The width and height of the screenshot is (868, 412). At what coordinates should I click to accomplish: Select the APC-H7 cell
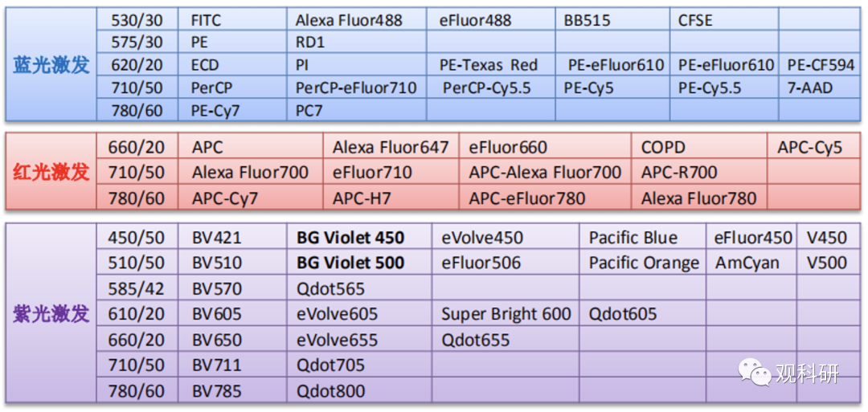(x=363, y=198)
